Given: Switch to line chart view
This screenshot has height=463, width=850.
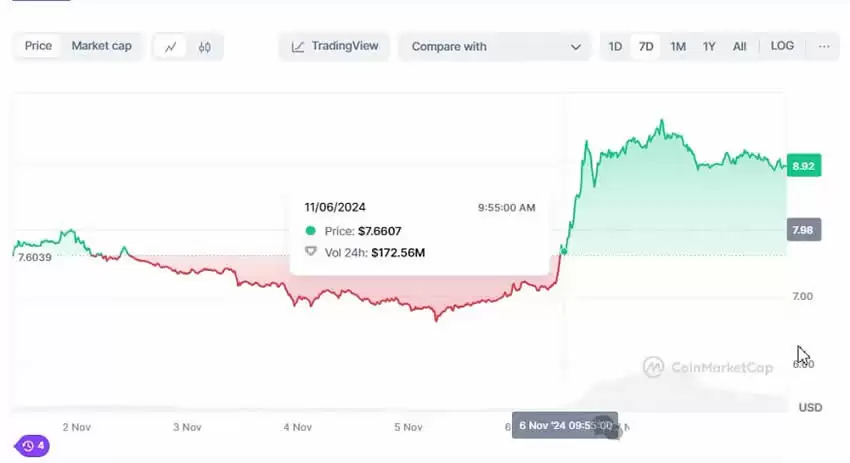Looking at the screenshot, I should pyautogui.click(x=171, y=47).
